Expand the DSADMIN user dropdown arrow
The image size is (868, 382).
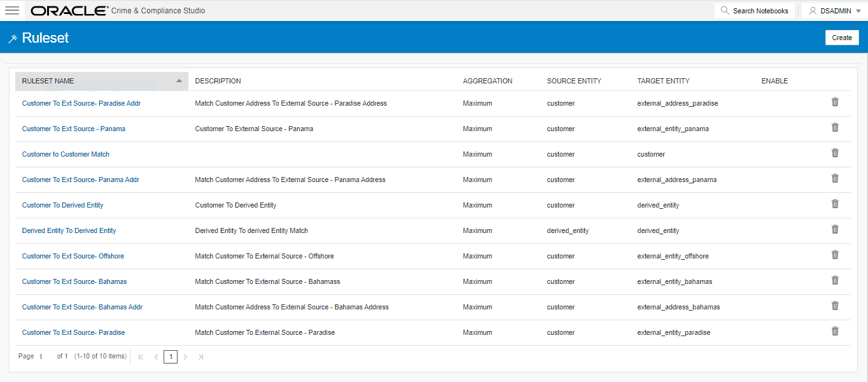pyautogui.click(x=858, y=11)
